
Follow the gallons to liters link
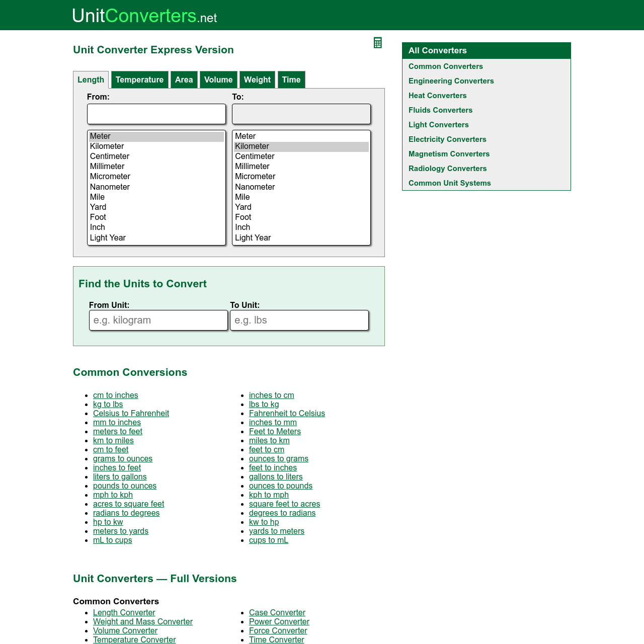tap(276, 477)
